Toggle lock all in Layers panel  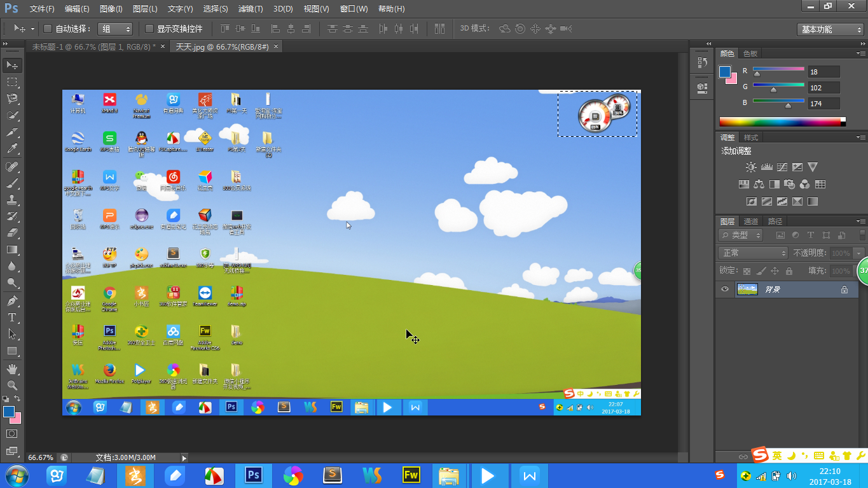789,271
